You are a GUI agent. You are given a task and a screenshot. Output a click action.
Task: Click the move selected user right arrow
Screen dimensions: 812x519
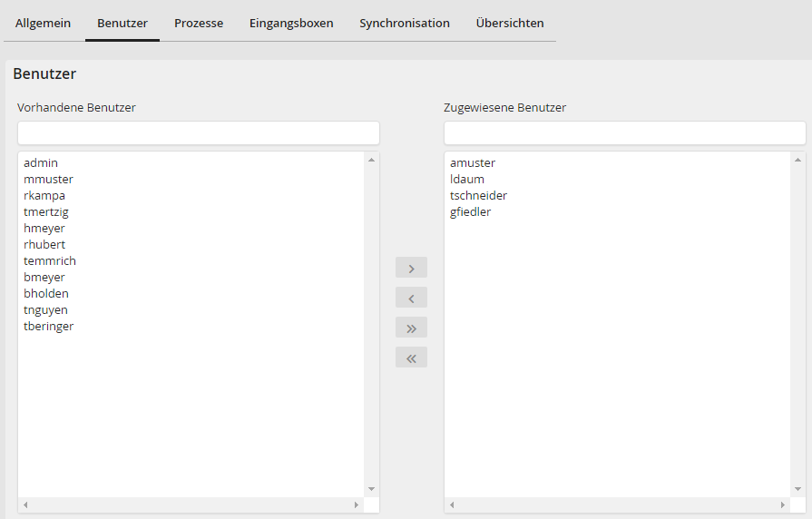coord(411,268)
